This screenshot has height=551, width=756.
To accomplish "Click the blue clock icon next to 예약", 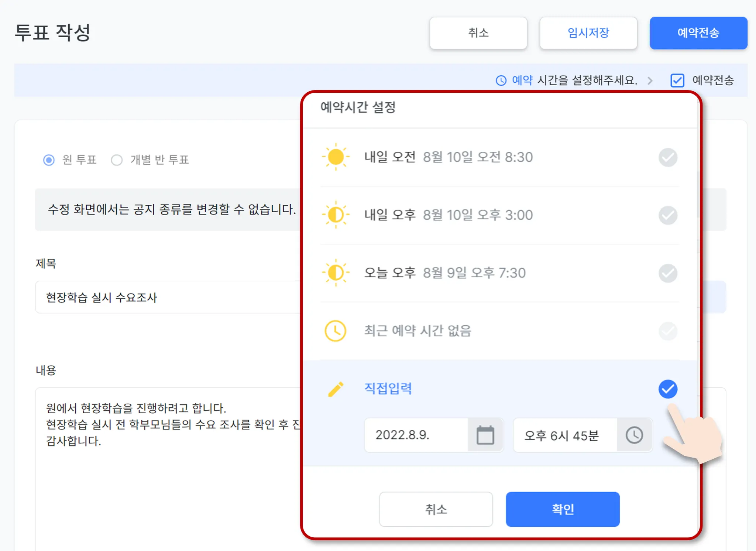I will (501, 81).
